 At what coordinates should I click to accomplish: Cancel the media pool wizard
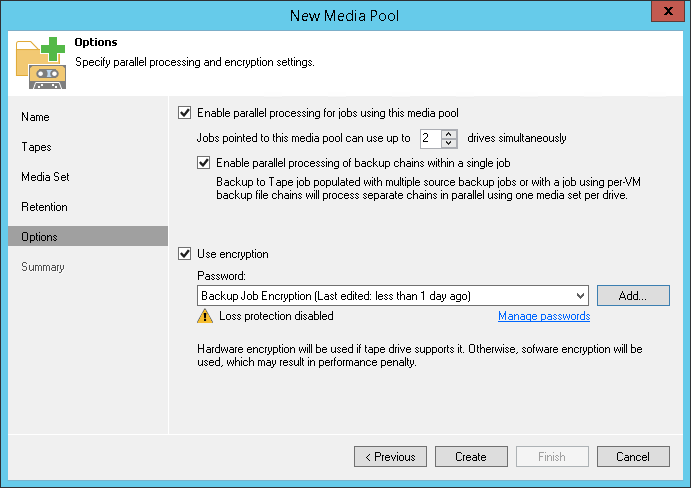tap(633, 457)
